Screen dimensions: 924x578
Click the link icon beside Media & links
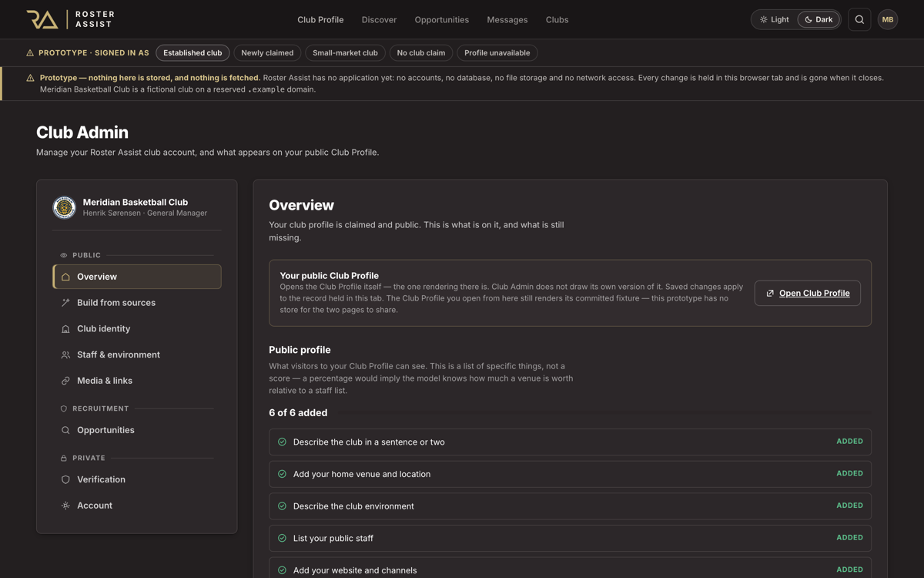click(x=65, y=381)
